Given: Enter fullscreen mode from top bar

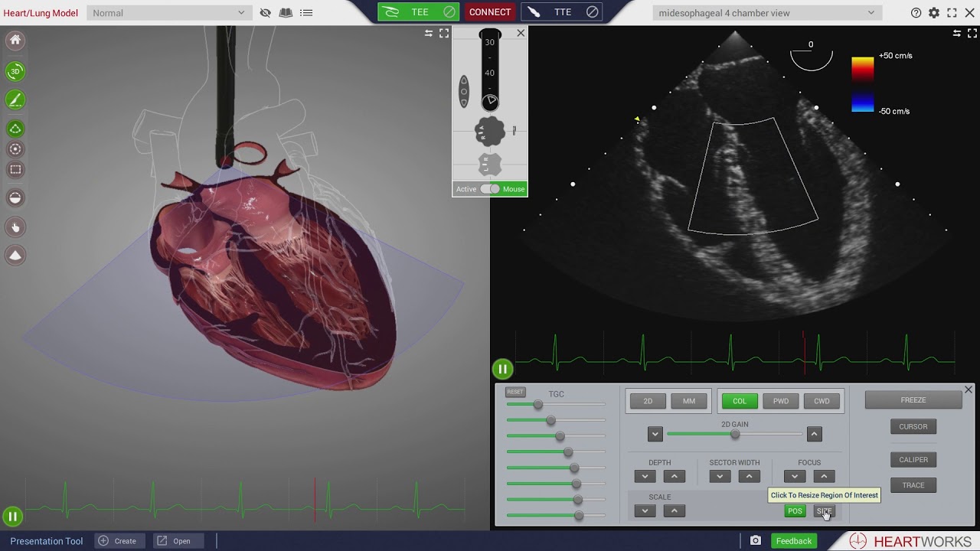Looking at the screenshot, I should pyautogui.click(x=952, y=13).
